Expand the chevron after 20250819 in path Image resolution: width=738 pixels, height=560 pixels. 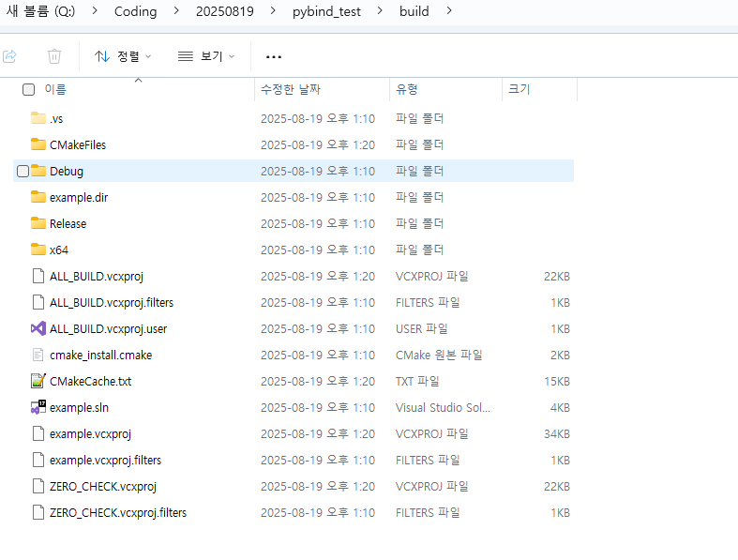click(273, 10)
